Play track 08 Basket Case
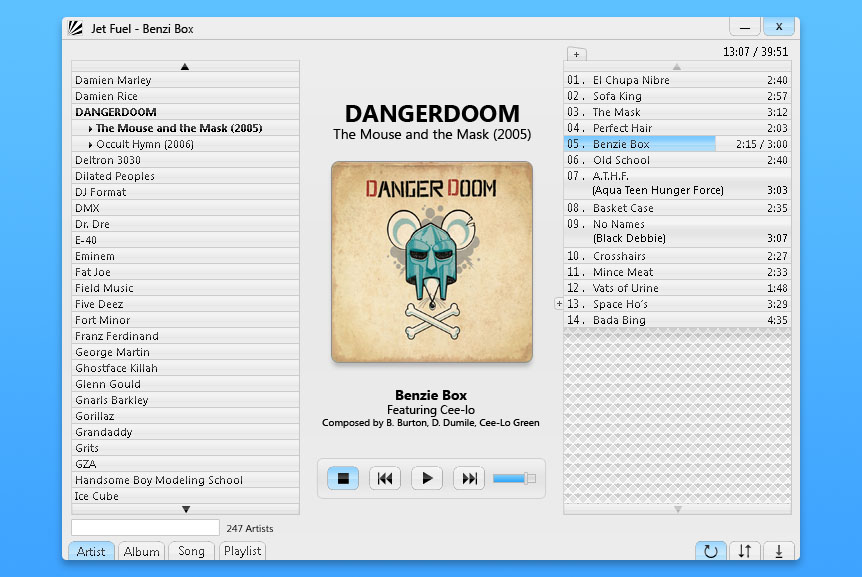Image resolution: width=862 pixels, height=577 pixels. (677, 208)
